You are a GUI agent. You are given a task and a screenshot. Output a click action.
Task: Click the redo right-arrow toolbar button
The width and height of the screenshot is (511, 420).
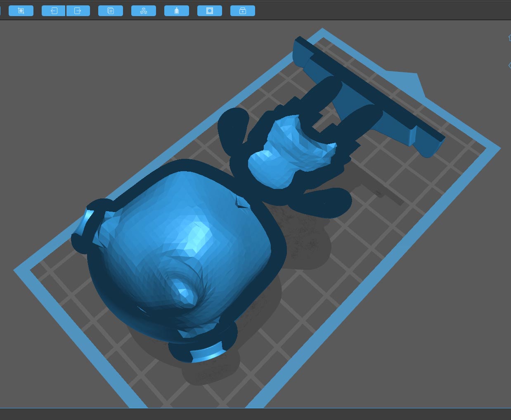click(78, 11)
